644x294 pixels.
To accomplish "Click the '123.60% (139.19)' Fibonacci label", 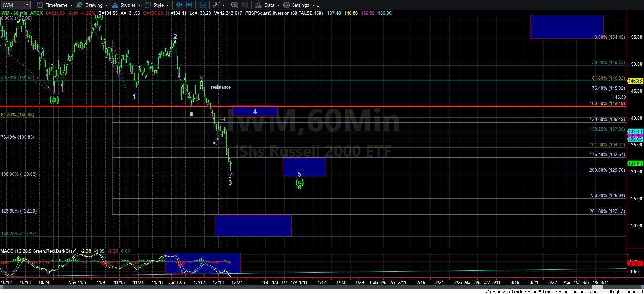I will [x=607, y=119].
